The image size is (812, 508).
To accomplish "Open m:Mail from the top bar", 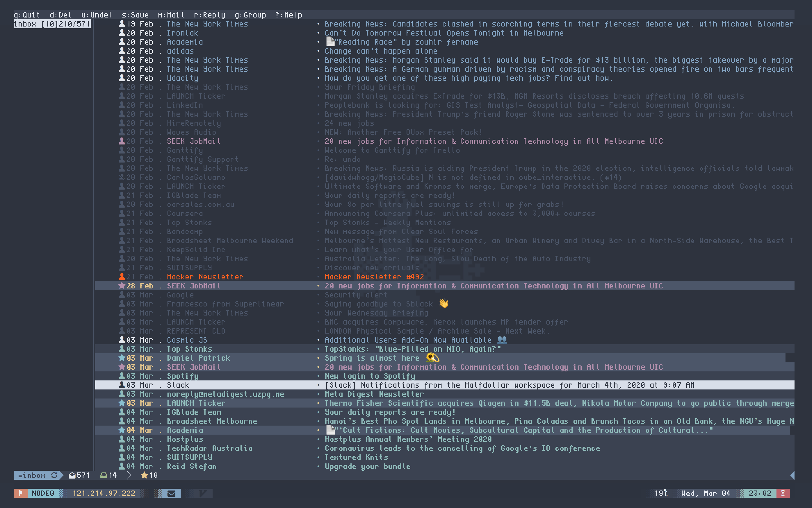I will [x=171, y=15].
